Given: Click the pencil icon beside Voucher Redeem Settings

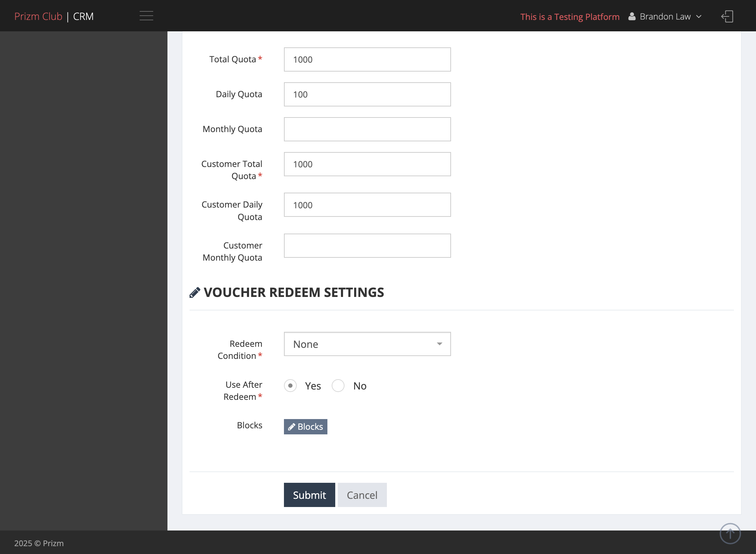Looking at the screenshot, I should [x=195, y=293].
